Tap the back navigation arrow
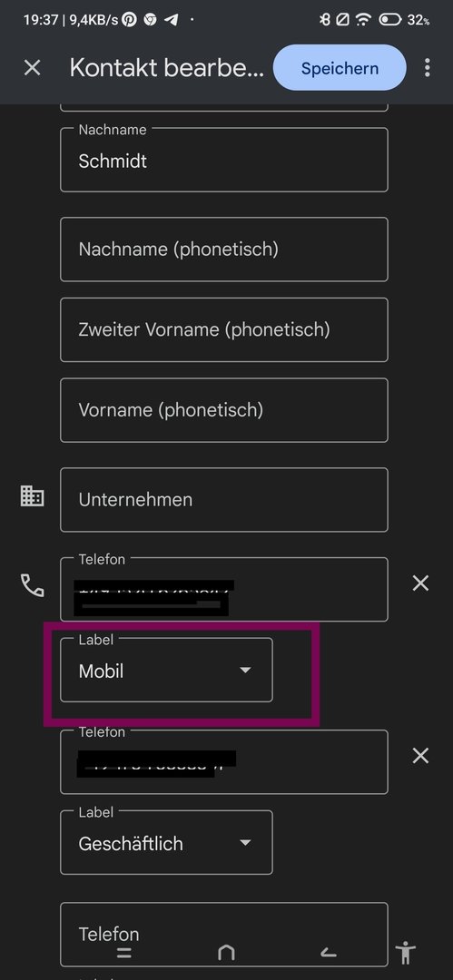 coord(328,953)
